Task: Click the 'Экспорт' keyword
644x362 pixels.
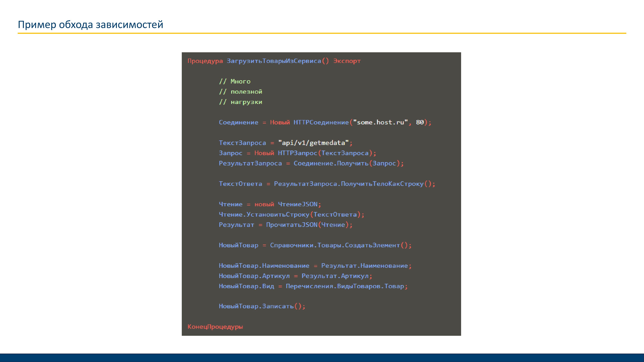Action: [347, 61]
